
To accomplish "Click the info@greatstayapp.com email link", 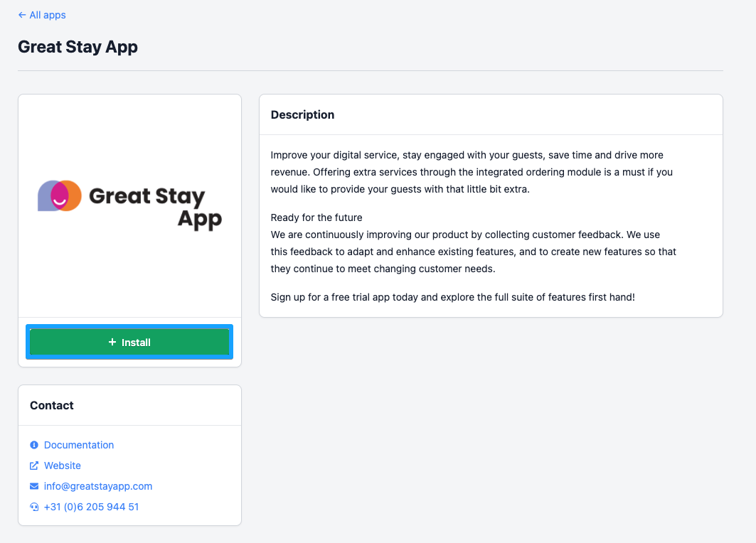I will (98, 486).
